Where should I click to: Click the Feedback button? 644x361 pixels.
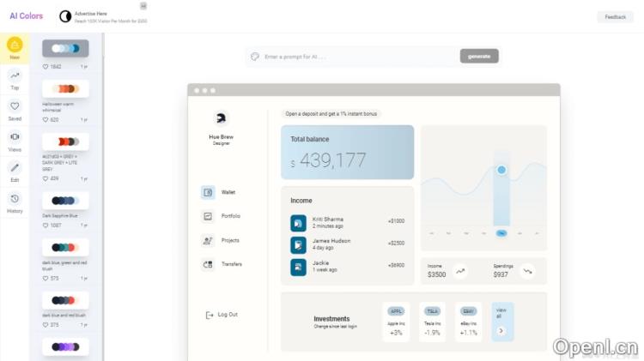(615, 16)
